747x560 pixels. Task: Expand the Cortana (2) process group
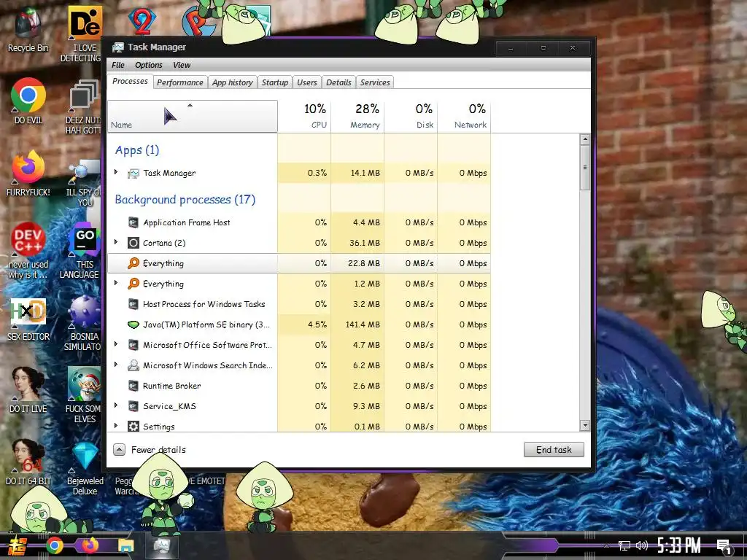[x=116, y=242]
